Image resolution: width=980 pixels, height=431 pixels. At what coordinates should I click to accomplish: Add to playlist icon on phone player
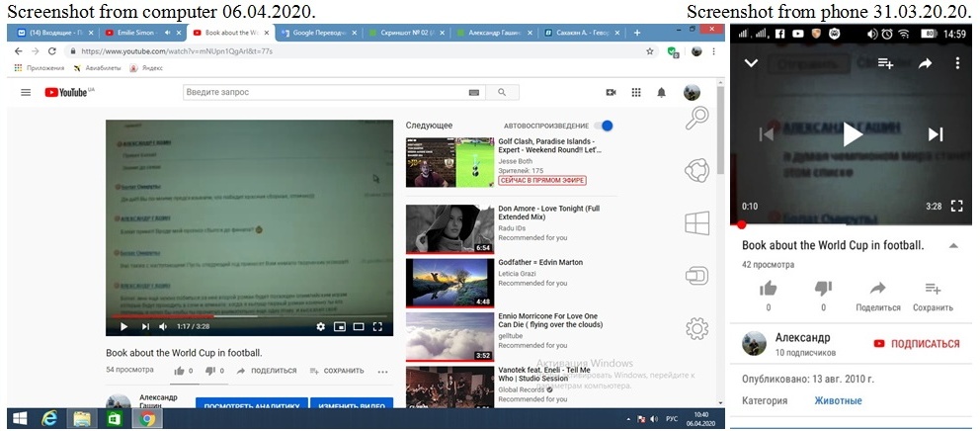pyautogui.click(x=885, y=62)
